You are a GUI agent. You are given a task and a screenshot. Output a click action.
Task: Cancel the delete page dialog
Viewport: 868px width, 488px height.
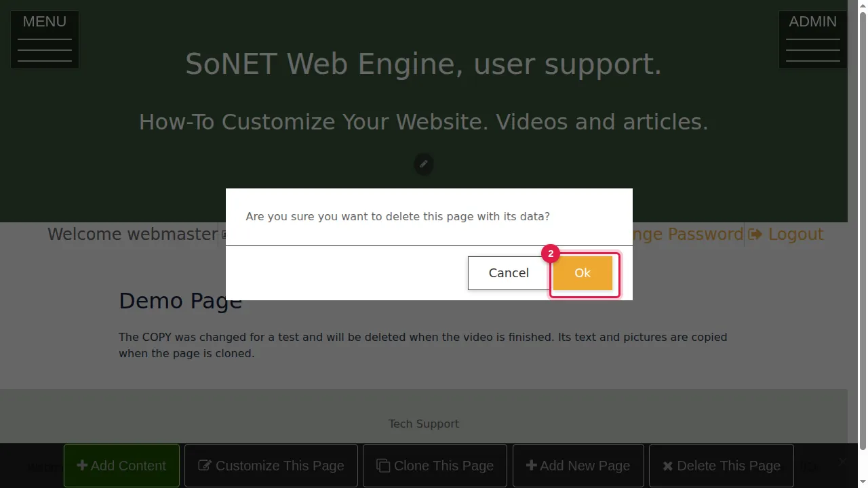pos(509,272)
